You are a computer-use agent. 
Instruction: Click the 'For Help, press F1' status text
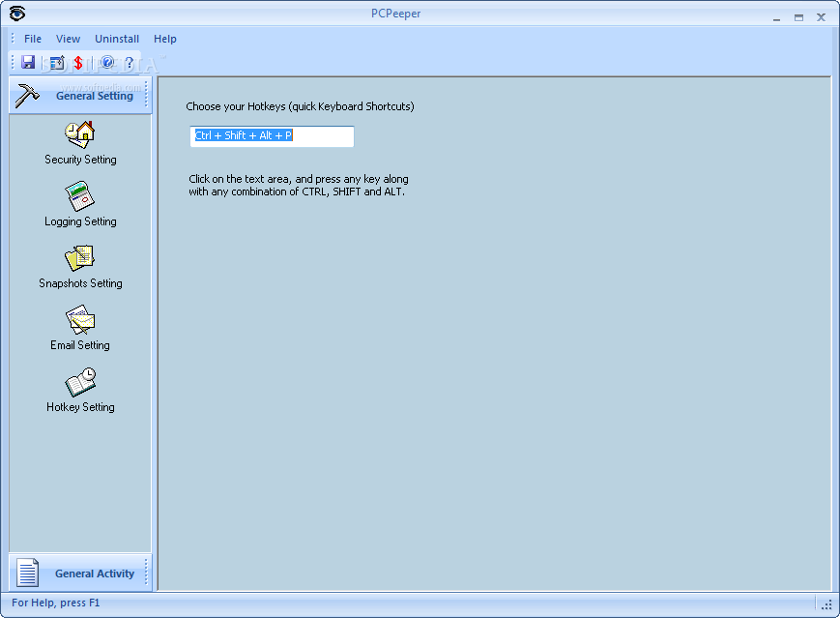(x=56, y=603)
